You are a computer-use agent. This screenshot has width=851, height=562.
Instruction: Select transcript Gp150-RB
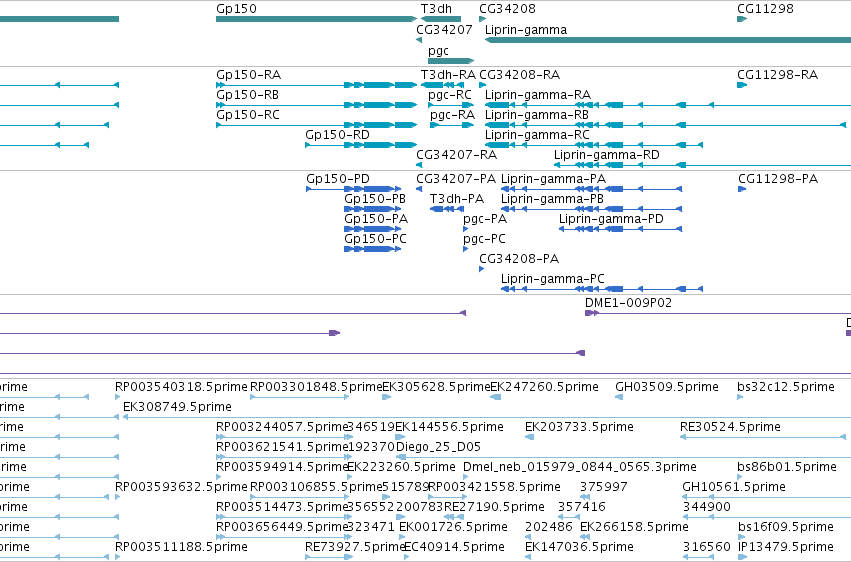point(316,105)
